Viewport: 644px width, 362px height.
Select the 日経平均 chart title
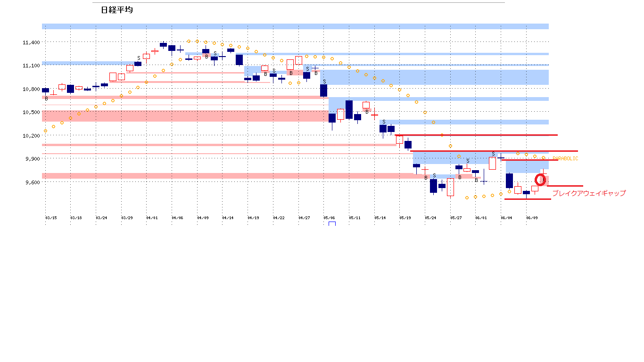click(116, 10)
